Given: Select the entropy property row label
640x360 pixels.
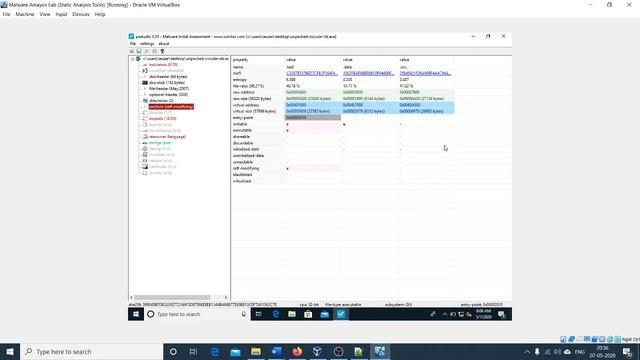Looking at the screenshot, I should (x=240, y=80).
